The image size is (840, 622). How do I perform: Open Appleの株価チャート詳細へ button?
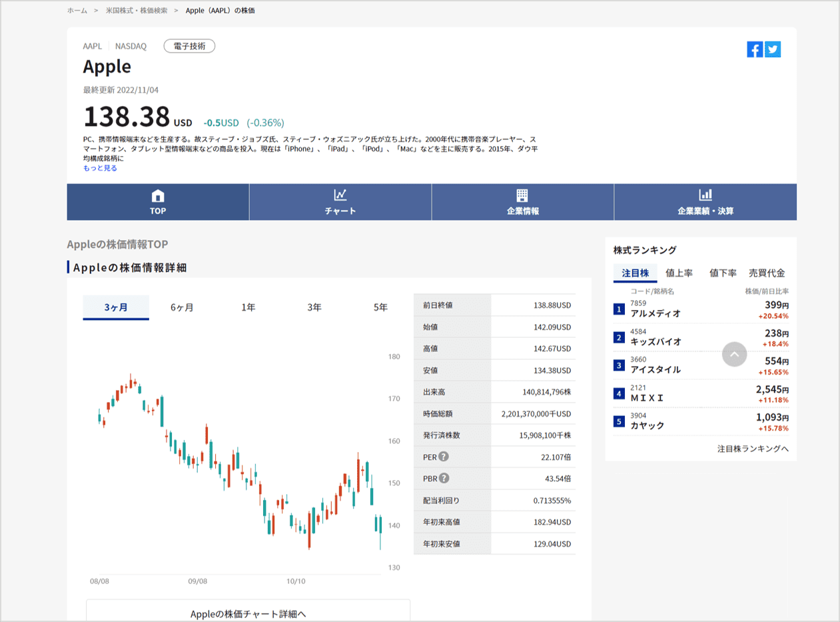coord(248,613)
